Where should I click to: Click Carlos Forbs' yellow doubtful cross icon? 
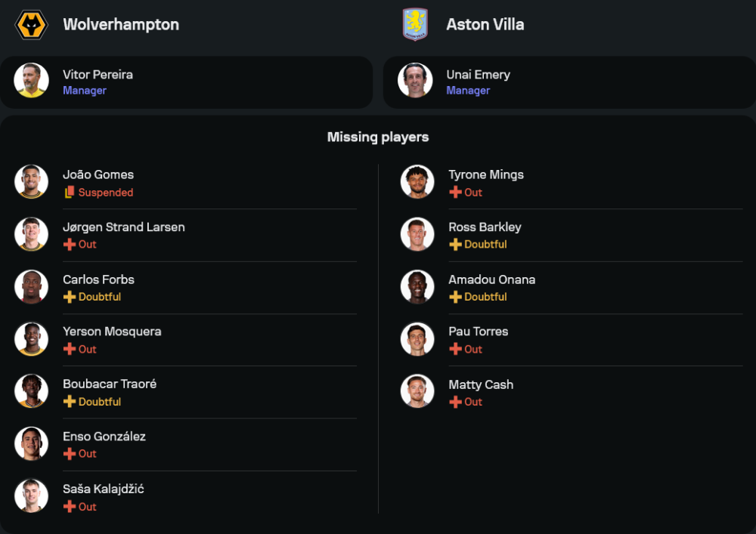tap(70, 297)
